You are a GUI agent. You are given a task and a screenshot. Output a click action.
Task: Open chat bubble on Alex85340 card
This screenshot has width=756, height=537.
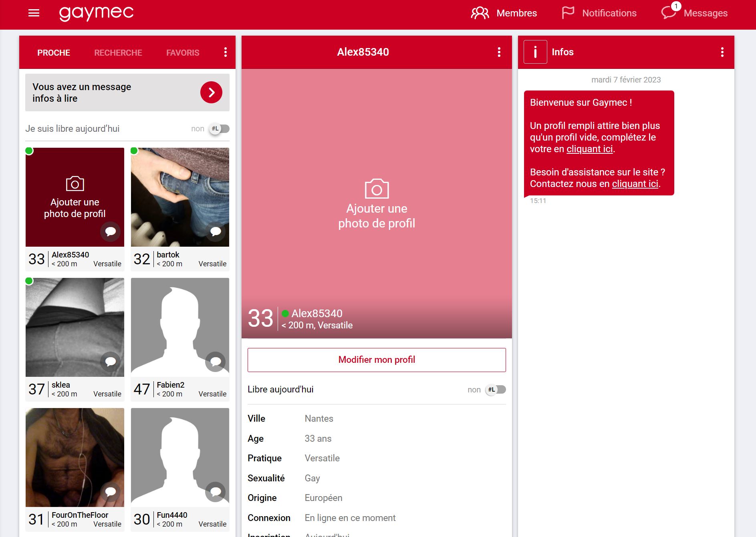click(111, 231)
